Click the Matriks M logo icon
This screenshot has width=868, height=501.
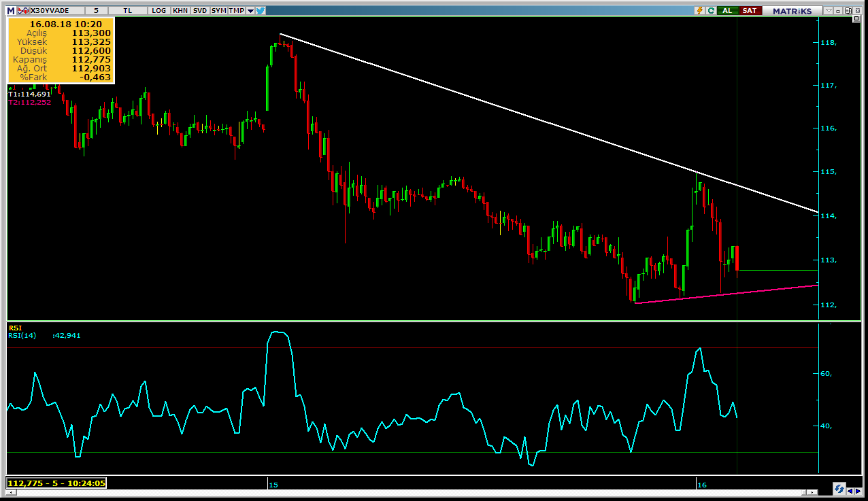pos(10,10)
